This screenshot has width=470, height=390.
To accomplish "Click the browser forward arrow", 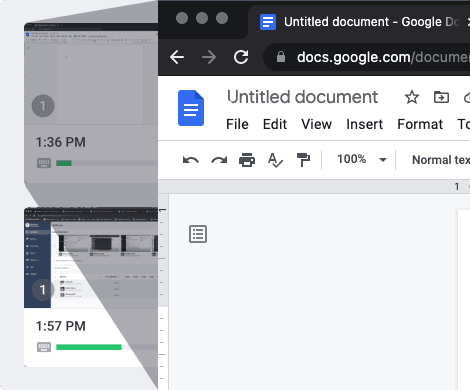I will pyautogui.click(x=209, y=57).
